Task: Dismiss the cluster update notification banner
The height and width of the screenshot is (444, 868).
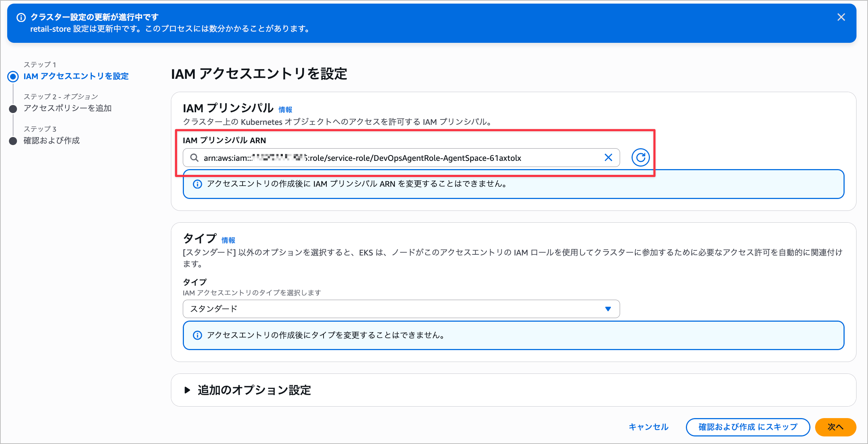Action: 841,17
